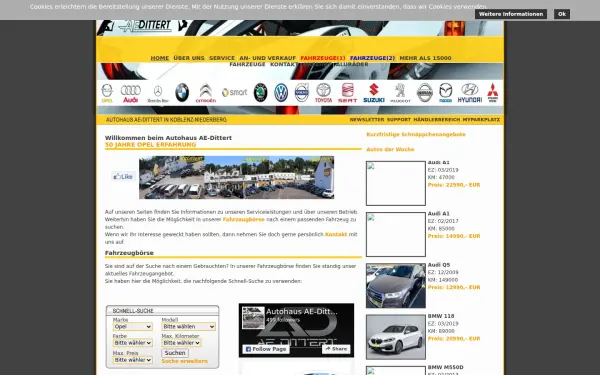Go to the HOME menu item
This screenshot has height=375, width=600.
pos(160,58)
